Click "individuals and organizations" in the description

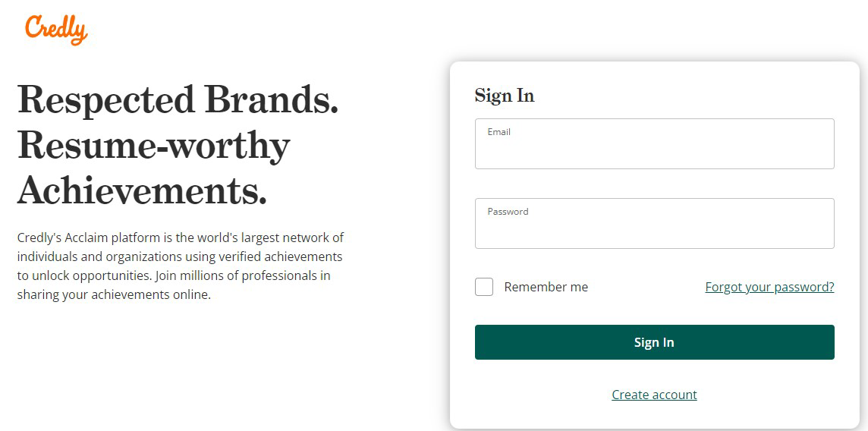click(99, 256)
